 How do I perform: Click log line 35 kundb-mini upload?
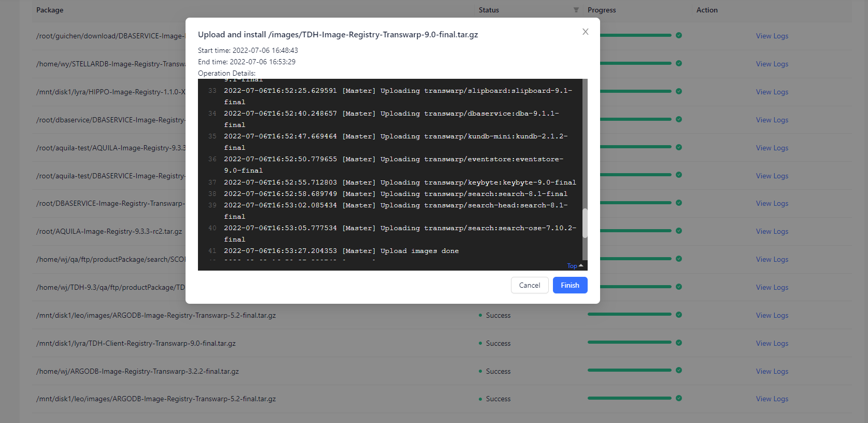(x=395, y=142)
